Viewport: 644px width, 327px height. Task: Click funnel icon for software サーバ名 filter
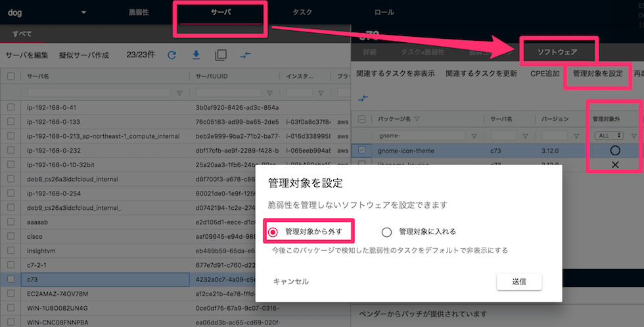[525, 136]
